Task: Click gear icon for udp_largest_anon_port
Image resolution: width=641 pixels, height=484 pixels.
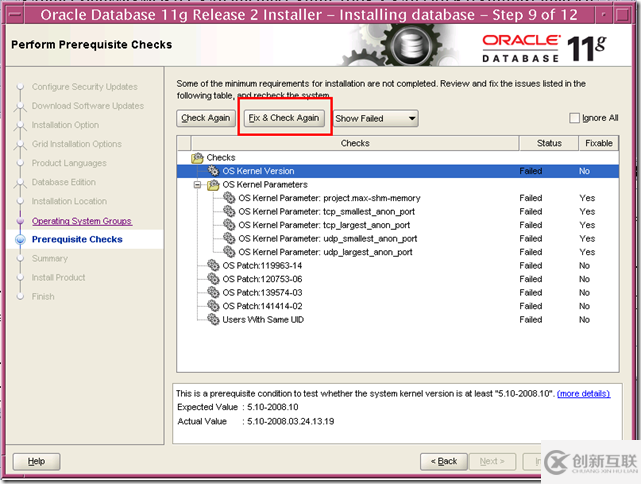Action: pos(229,252)
